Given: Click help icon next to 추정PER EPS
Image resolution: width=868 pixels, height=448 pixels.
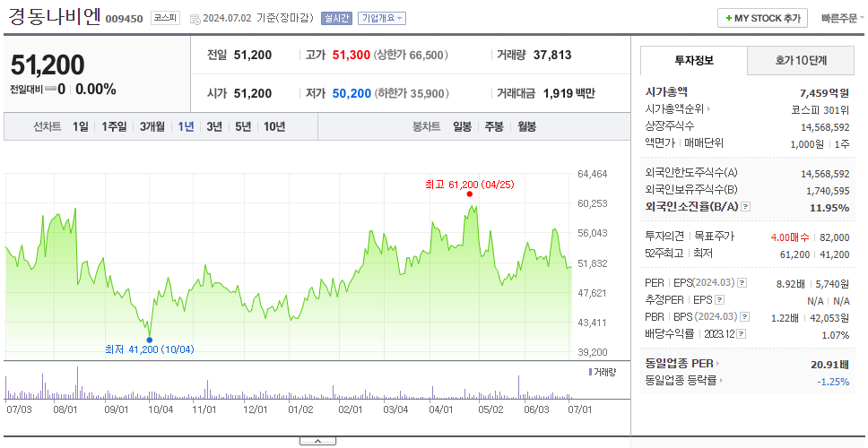Looking at the screenshot, I should (x=720, y=300).
